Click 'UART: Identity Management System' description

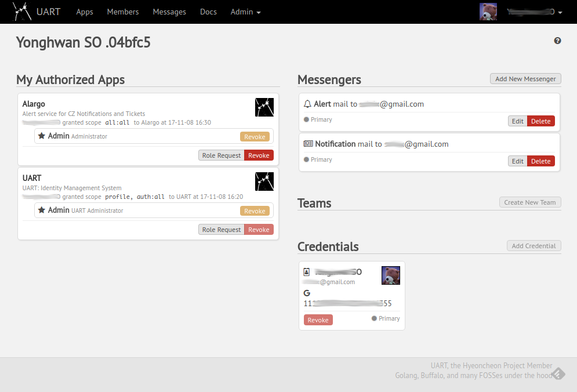pos(72,188)
